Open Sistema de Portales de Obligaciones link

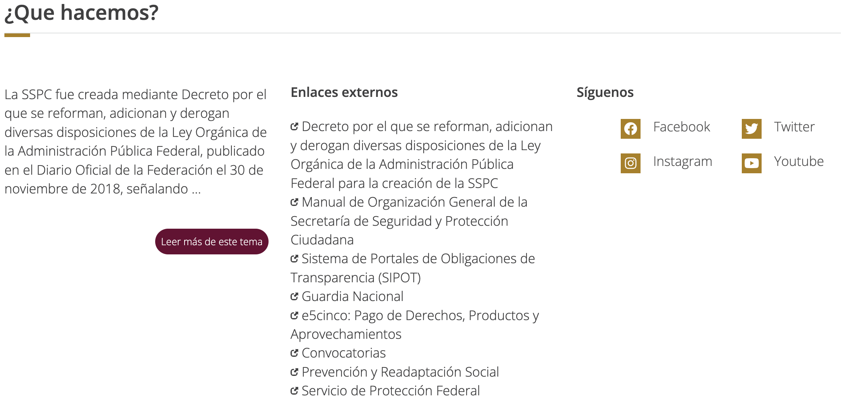(x=413, y=268)
